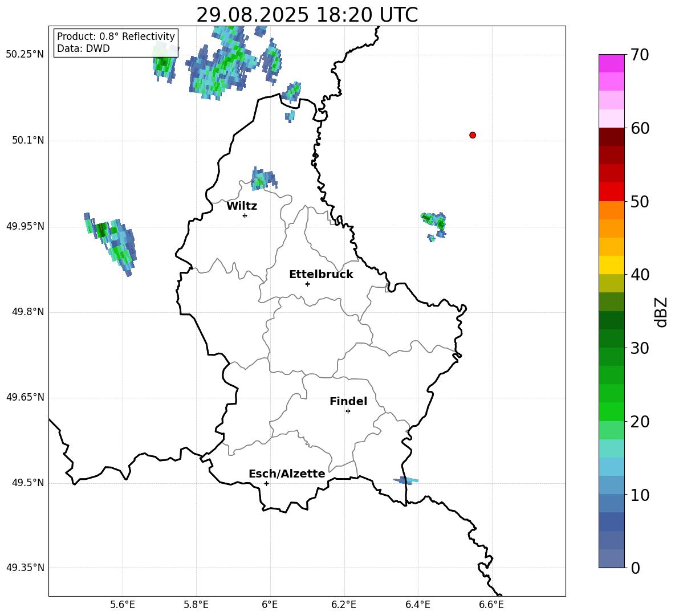Click the 'Product: 0.8° Reflectivity' text
Screen dimensions: 675x616
pos(116,36)
